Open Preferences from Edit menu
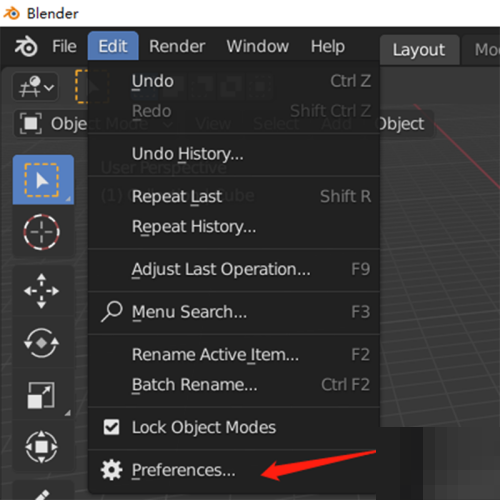 [x=234, y=470]
